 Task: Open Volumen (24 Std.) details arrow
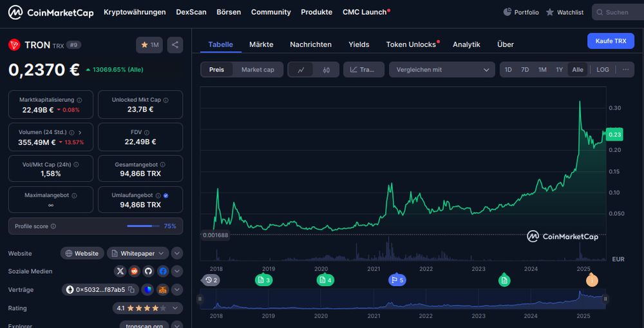tap(80, 132)
